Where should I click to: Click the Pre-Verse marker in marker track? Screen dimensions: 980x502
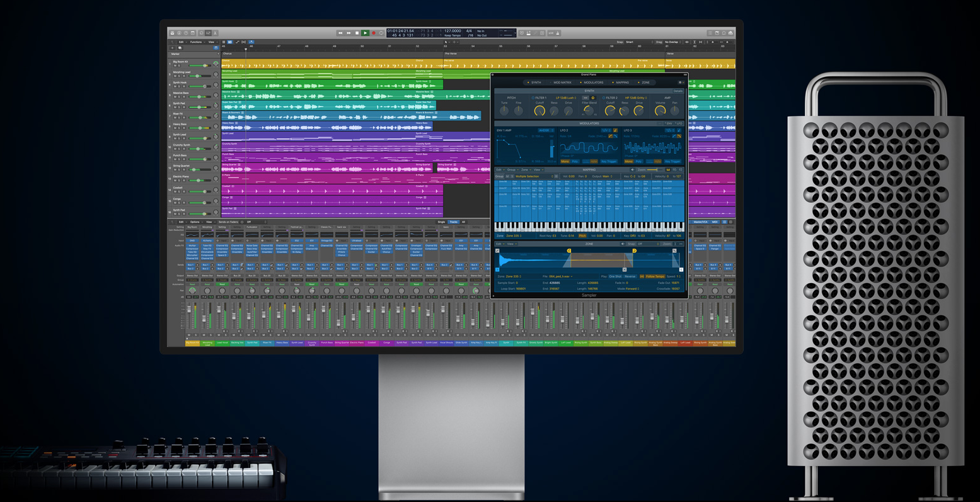tap(450, 54)
